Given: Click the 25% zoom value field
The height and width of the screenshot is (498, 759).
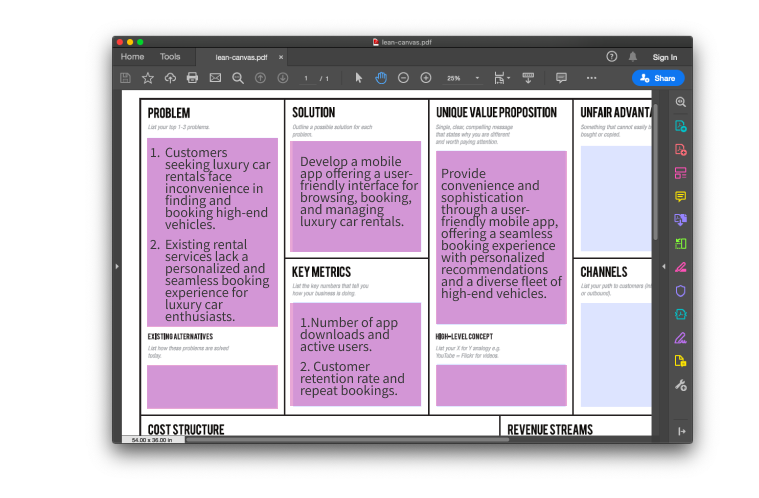Looking at the screenshot, I should [x=454, y=78].
